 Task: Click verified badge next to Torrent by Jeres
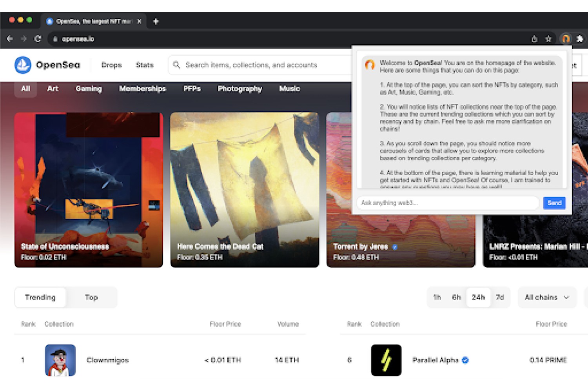(x=395, y=247)
